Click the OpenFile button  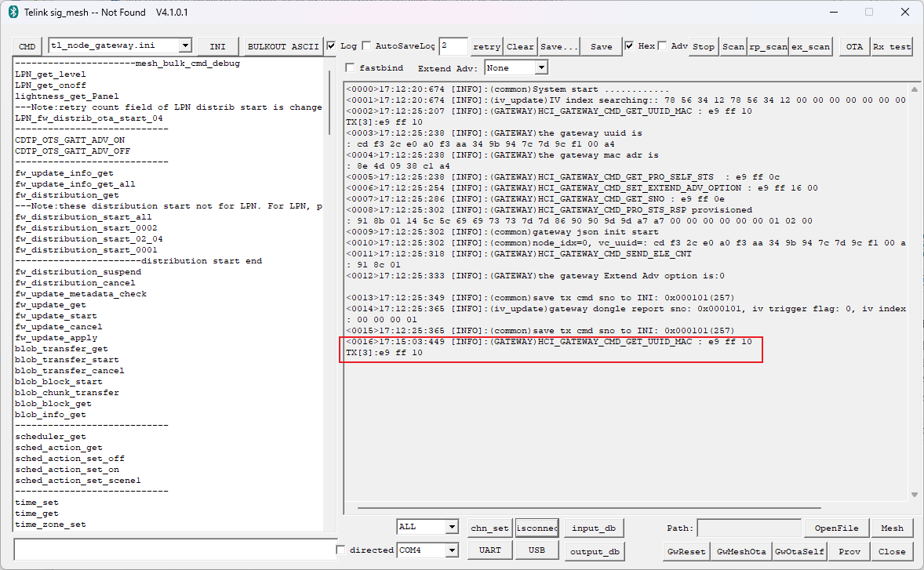coord(836,528)
